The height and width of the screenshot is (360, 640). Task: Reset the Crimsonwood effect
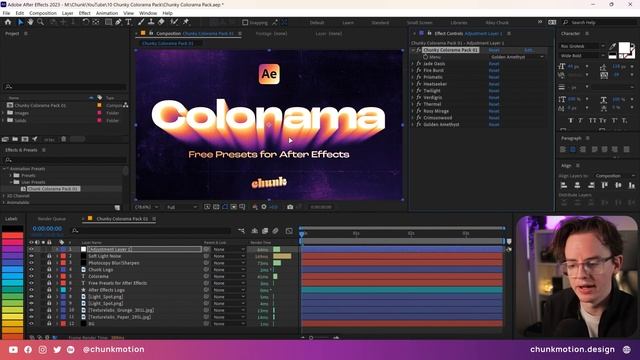pos(494,118)
